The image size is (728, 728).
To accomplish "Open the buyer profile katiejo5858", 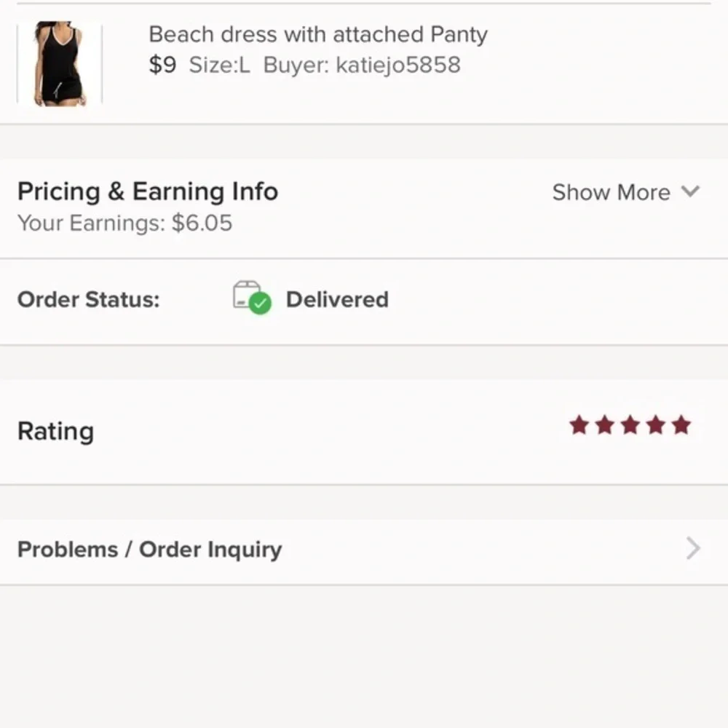I will tap(397, 65).
